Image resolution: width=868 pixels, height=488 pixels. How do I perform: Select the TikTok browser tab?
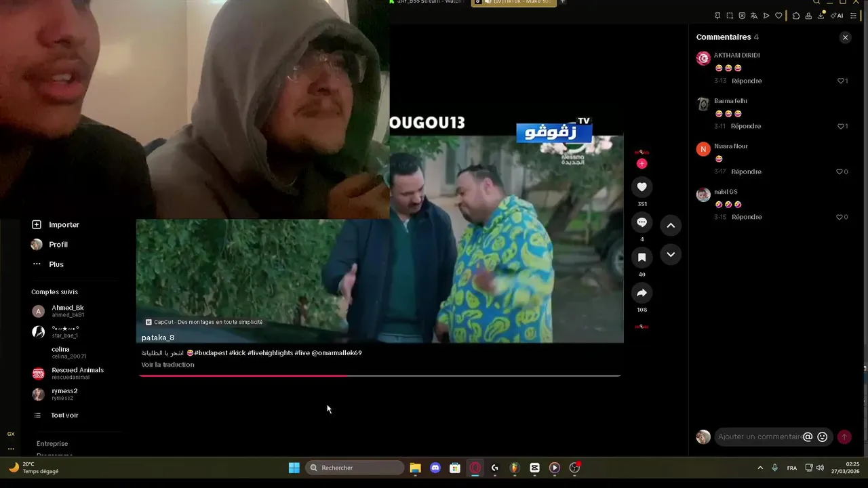513,2
